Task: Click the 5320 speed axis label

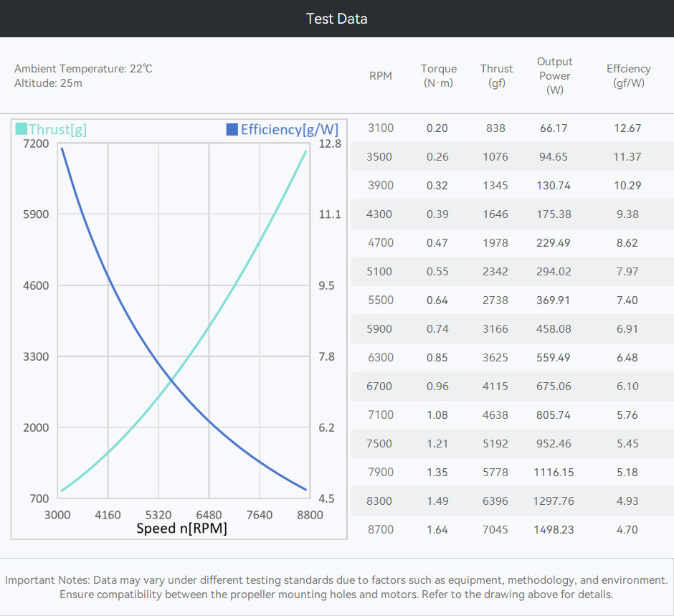Action: click(x=158, y=515)
